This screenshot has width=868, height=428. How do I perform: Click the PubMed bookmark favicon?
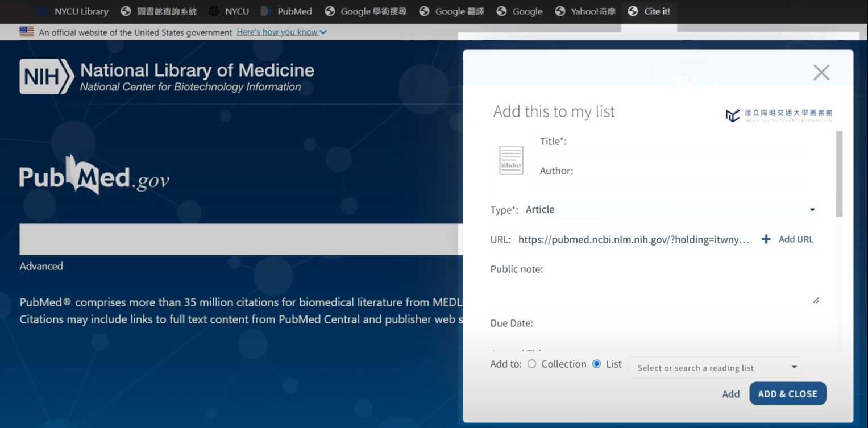265,11
